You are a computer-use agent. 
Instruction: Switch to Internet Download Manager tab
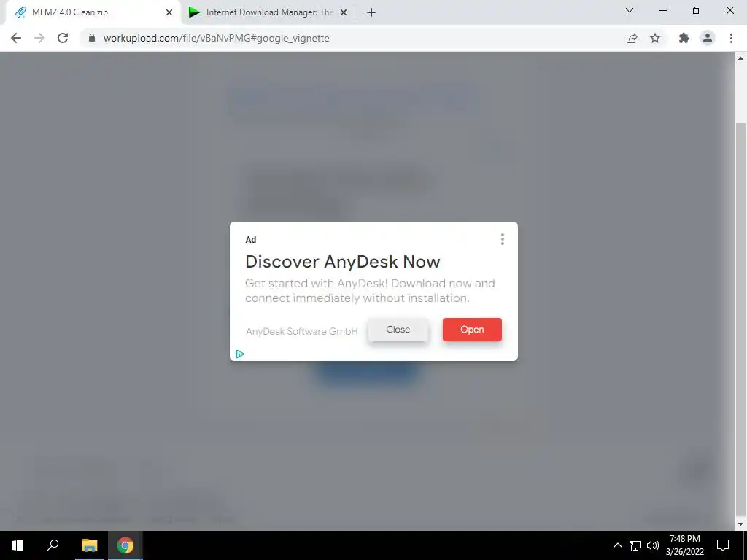coord(267,12)
